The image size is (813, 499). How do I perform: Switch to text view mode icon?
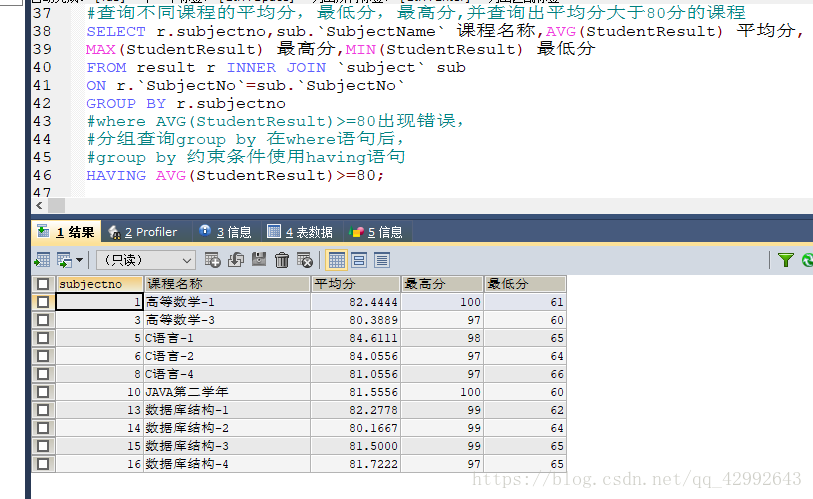click(382, 260)
